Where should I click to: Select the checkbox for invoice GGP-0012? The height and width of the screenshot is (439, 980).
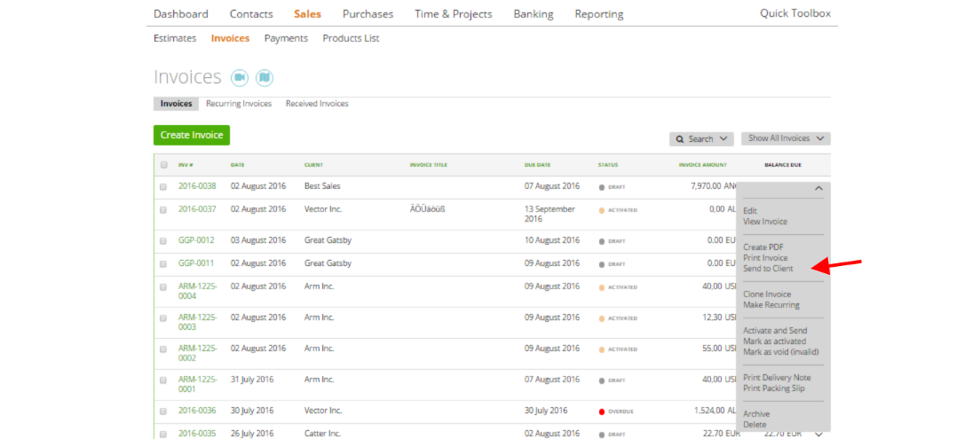(x=163, y=240)
